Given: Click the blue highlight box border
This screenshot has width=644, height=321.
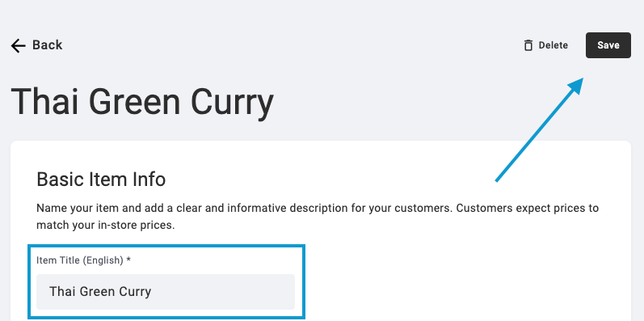Looking at the screenshot, I should [x=166, y=246].
